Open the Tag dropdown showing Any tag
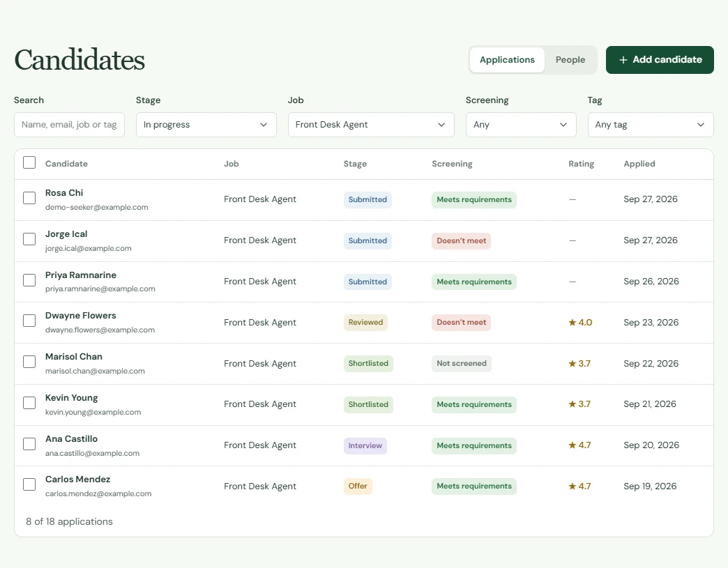Screen dimensions: 728x568 pos(651,125)
